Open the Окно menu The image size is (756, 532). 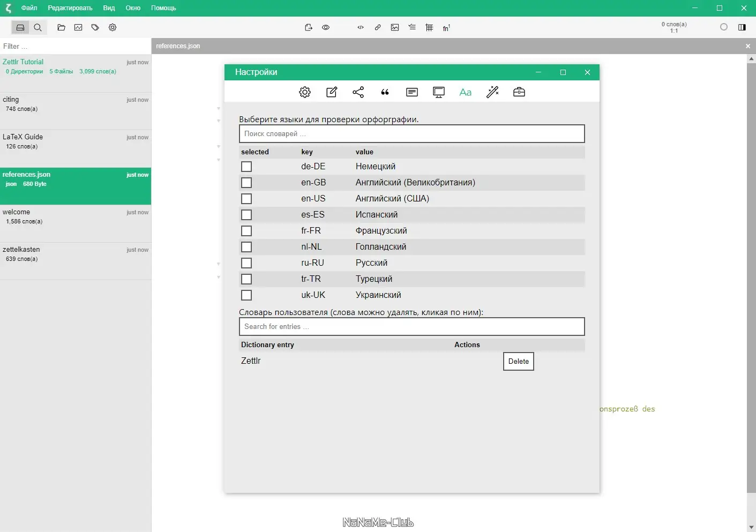[x=133, y=8]
